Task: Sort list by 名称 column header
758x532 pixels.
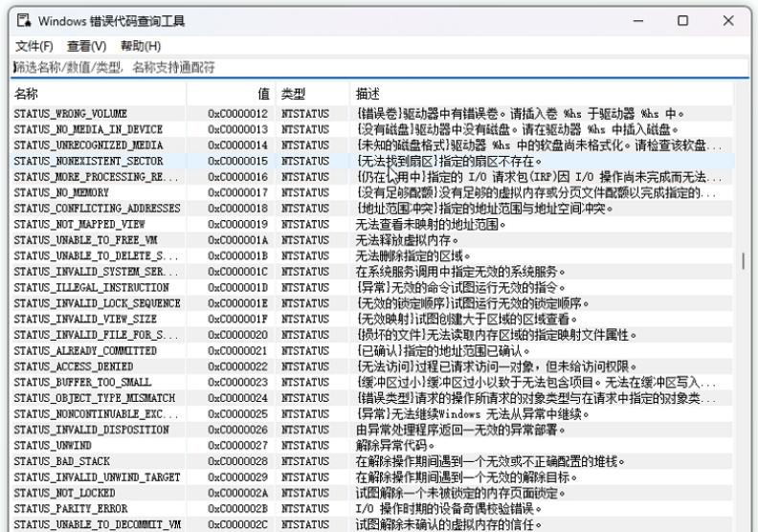Action: tap(96, 94)
